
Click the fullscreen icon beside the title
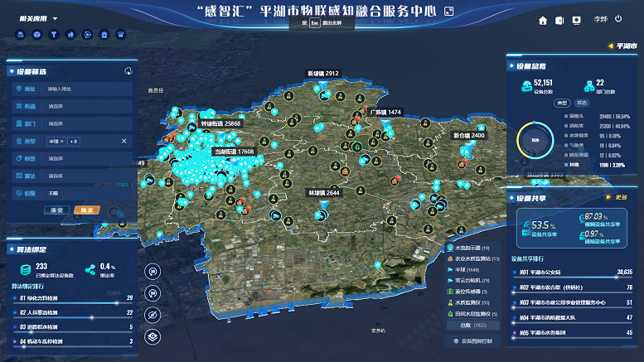click(x=449, y=12)
